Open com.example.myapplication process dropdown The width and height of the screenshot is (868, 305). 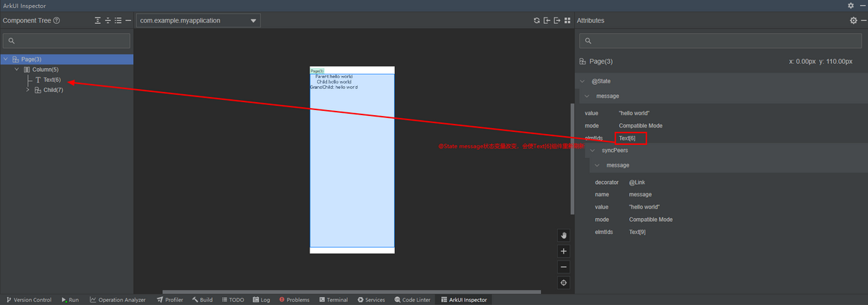(197, 20)
